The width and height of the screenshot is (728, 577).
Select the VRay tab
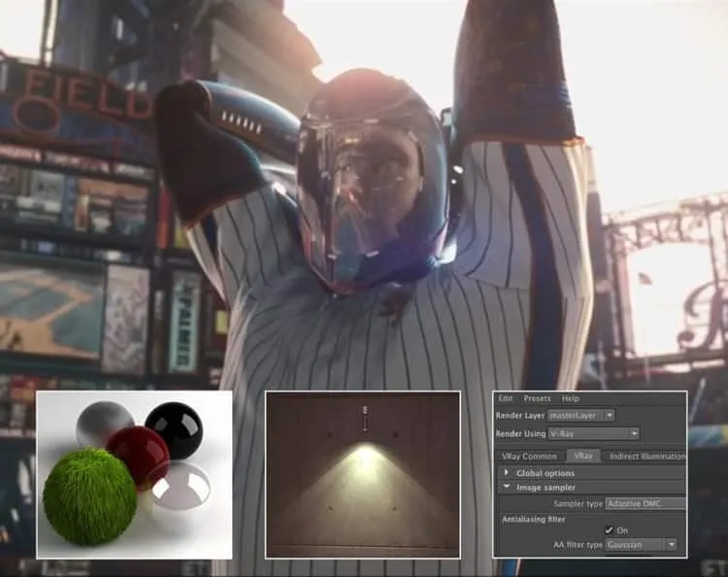pyautogui.click(x=583, y=456)
